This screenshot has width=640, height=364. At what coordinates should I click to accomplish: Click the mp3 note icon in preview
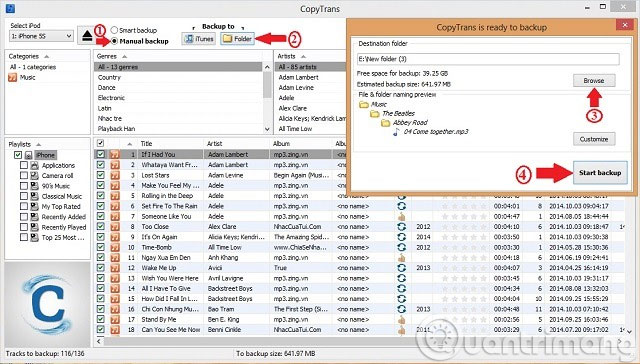(x=396, y=132)
